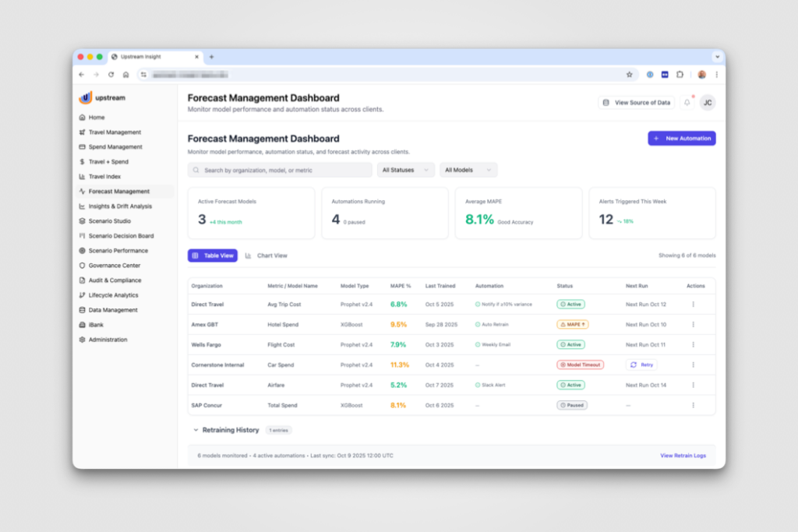Switch to Table View
This screenshot has width=798, height=532.
(212, 255)
